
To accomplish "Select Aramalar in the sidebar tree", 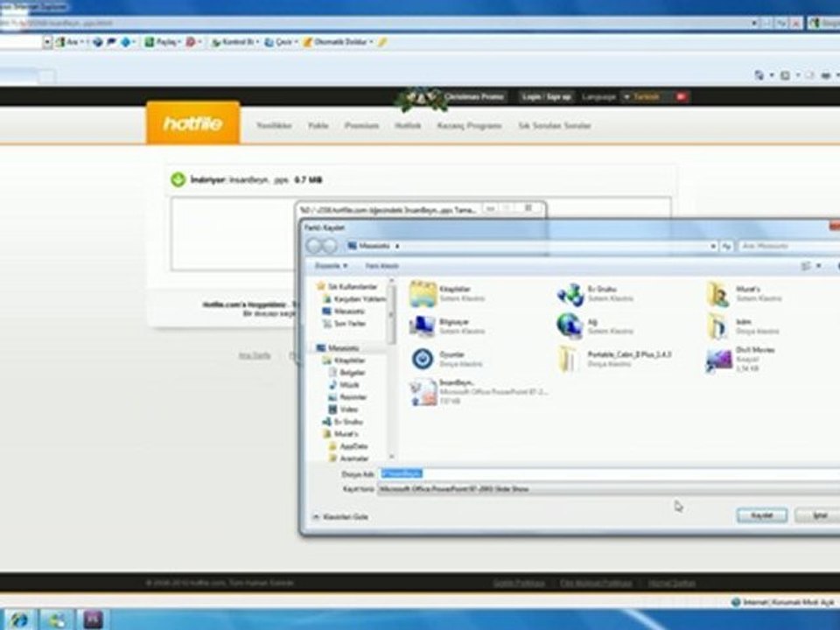I will (x=349, y=458).
